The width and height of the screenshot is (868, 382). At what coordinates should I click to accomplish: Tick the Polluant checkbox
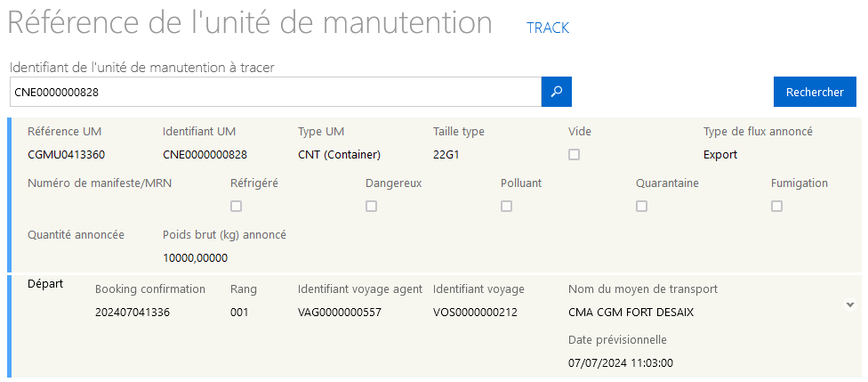coord(507,207)
